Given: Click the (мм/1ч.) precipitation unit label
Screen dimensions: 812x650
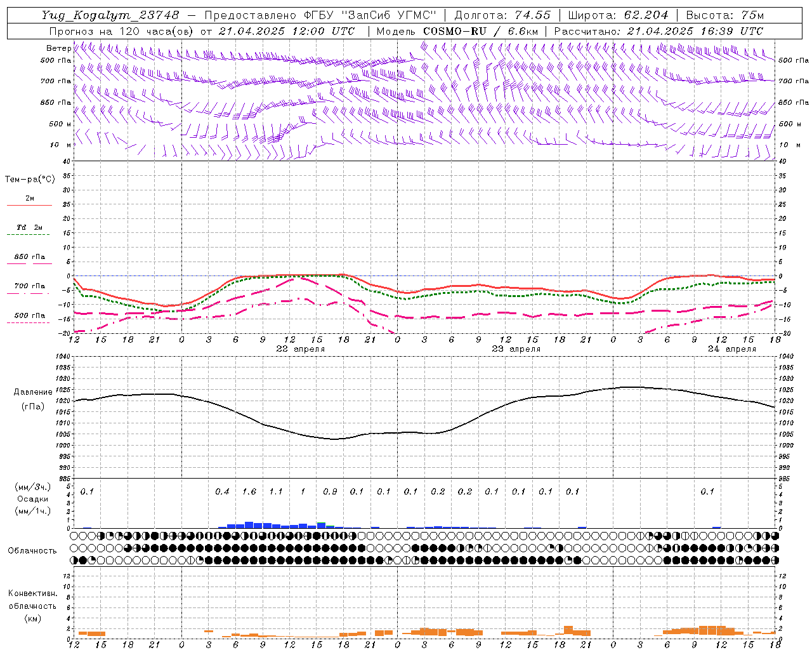Looking at the screenshot, I should 32,511.
